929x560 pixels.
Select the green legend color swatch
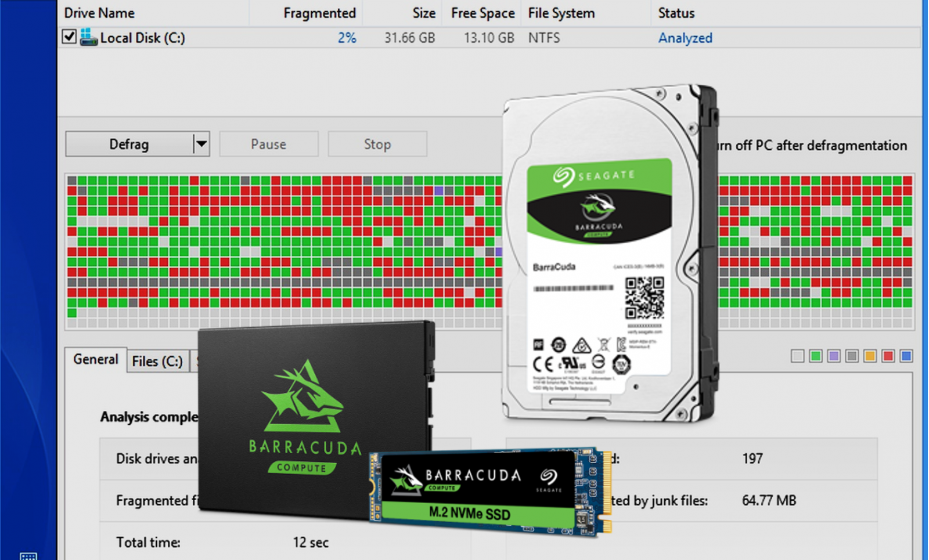[816, 356]
